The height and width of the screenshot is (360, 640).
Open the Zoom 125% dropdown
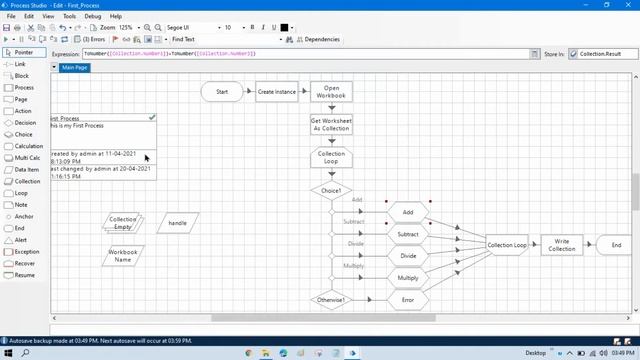pos(138,28)
